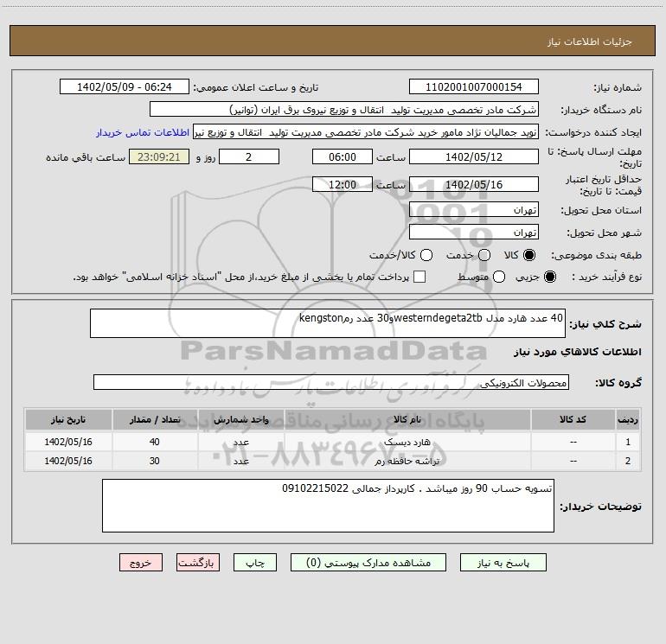Click the announcement date field 1402/05/09 - 06:24

(124, 86)
